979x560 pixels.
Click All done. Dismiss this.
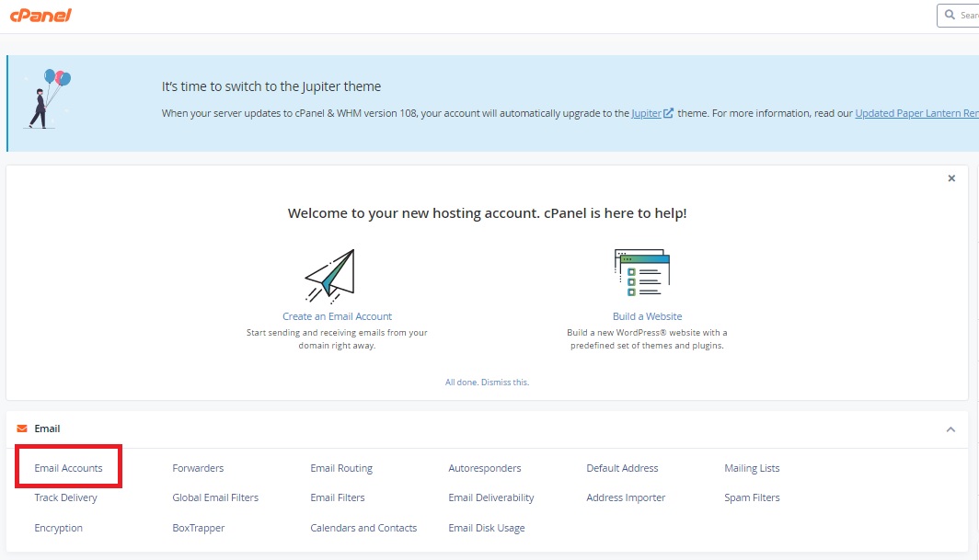click(x=487, y=383)
